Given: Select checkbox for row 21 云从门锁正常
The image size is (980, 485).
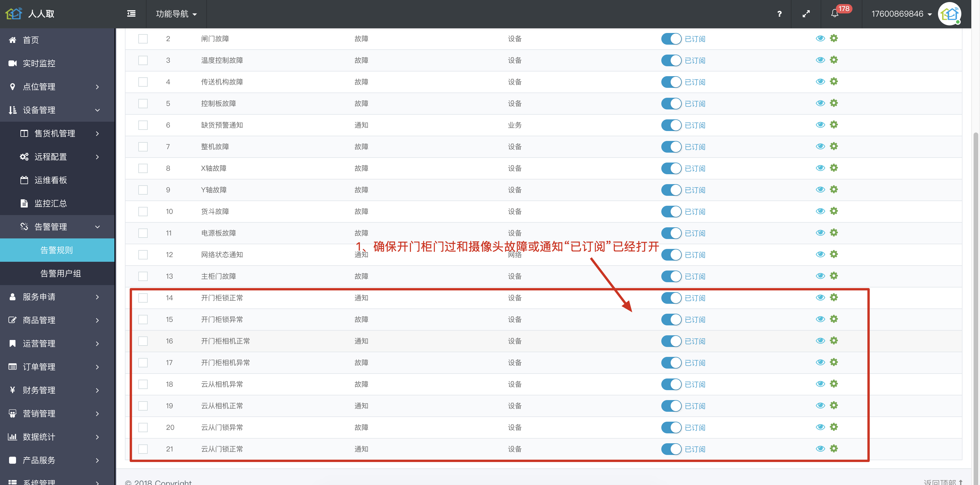Looking at the screenshot, I should coord(143,449).
